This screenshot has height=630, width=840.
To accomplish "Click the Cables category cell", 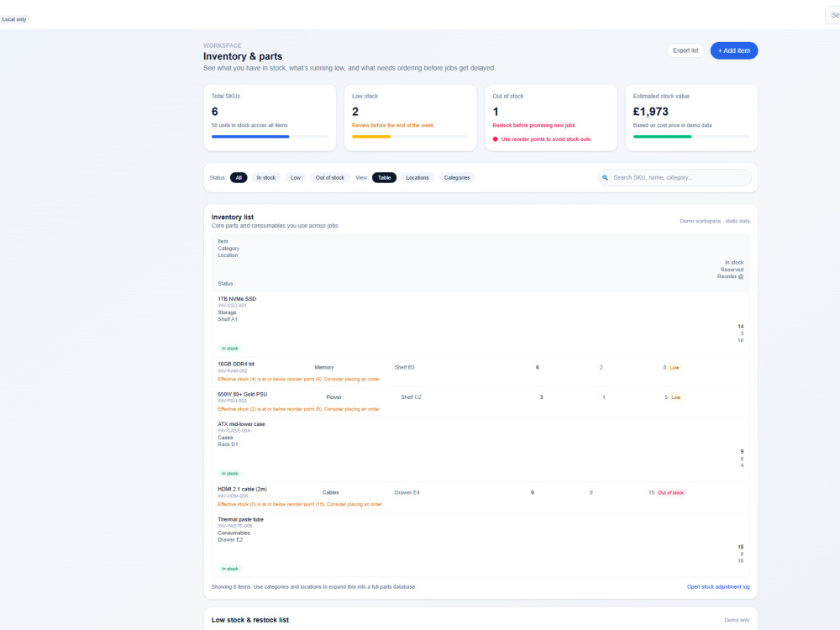I will click(x=330, y=493).
